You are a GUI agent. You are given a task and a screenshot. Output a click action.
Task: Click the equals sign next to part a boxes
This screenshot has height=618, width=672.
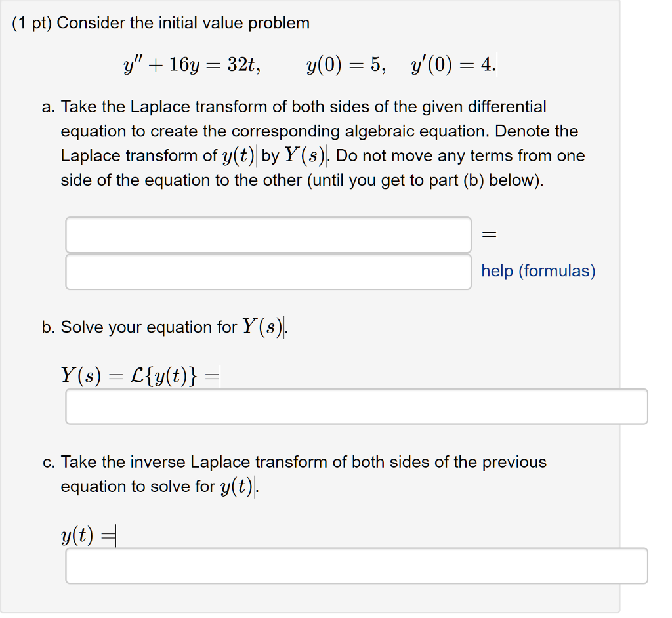tap(490, 233)
